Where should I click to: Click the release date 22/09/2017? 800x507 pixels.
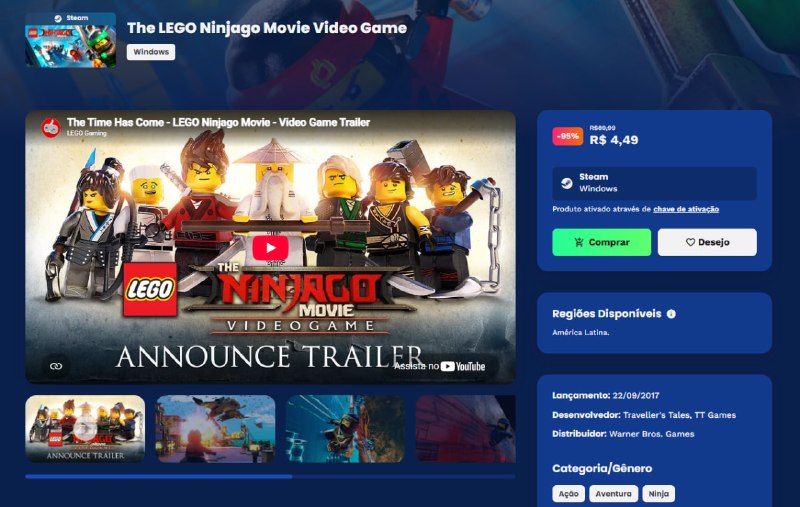point(636,395)
